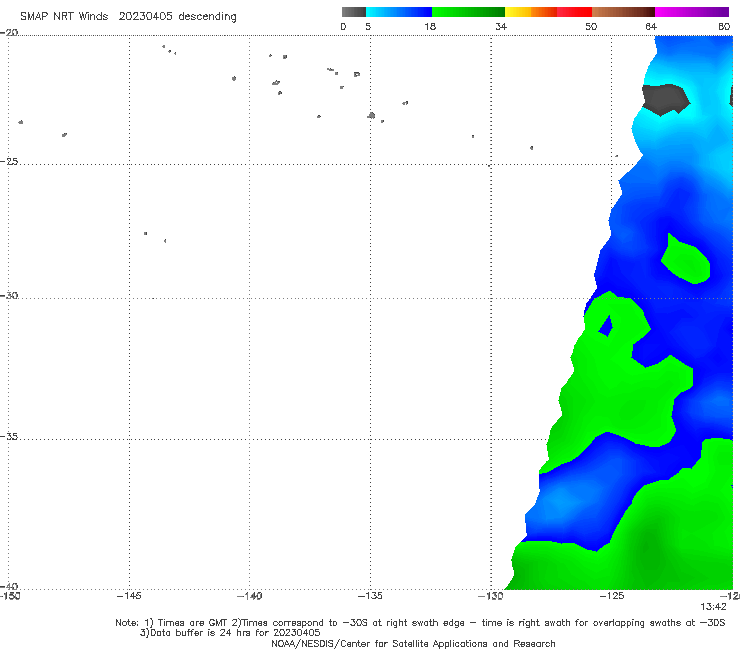The width and height of the screenshot is (740, 650).
Task: Click the '50' label under the color bar
Action: pos(591,26)
